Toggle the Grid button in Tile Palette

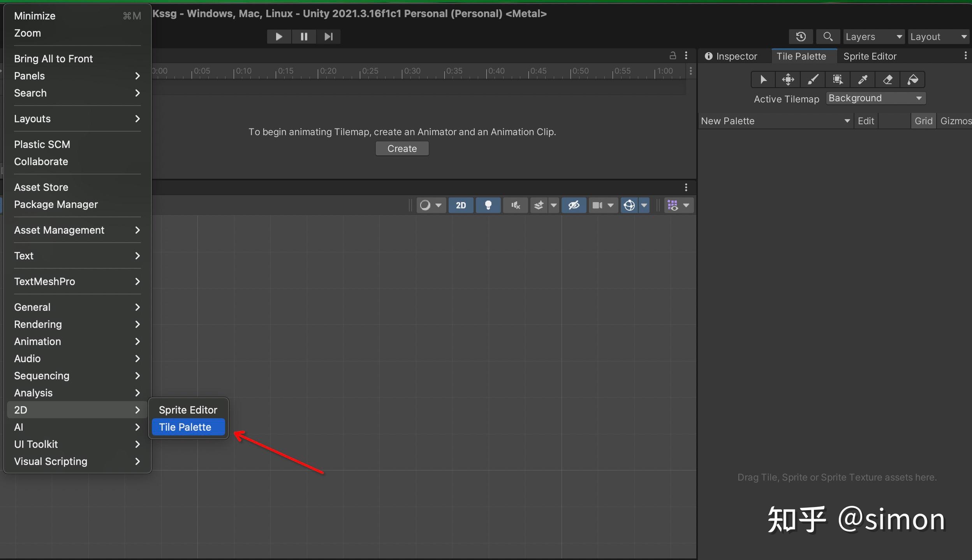[x=923, y=121]
